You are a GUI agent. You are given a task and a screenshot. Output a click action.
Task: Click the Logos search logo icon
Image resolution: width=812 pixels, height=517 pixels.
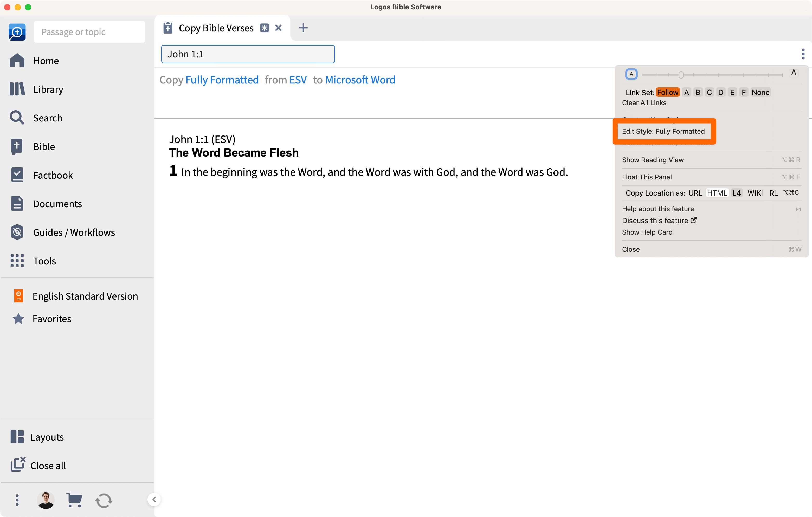click(x=17, y=32)
